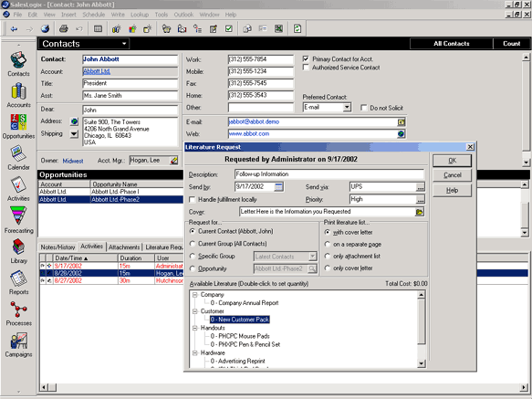Collapse the Company literature node

pos(195,295)
